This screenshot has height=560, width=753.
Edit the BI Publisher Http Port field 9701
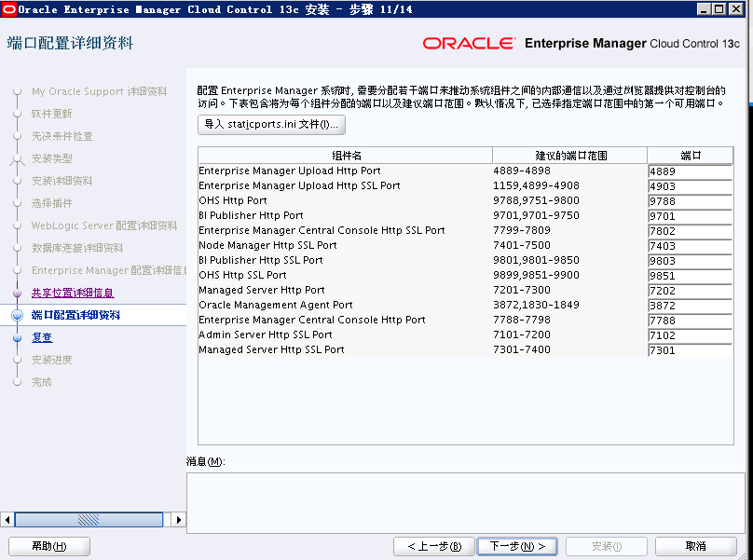pyautogui.click(x=690, y=216)
